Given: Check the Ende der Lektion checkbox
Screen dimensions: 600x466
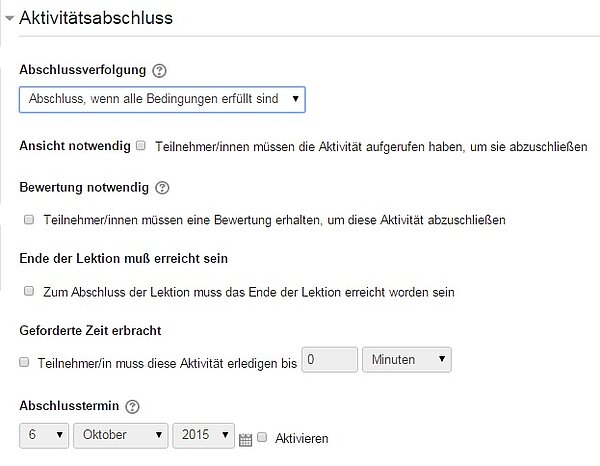Looking at the screenshot, I should (29, 292).
